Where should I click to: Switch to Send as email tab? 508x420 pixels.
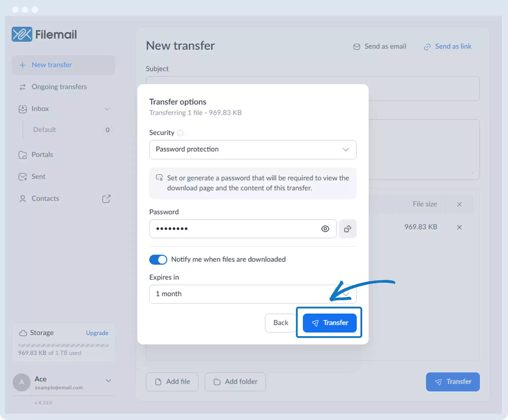pyautogui.click(x=380, y=46)
